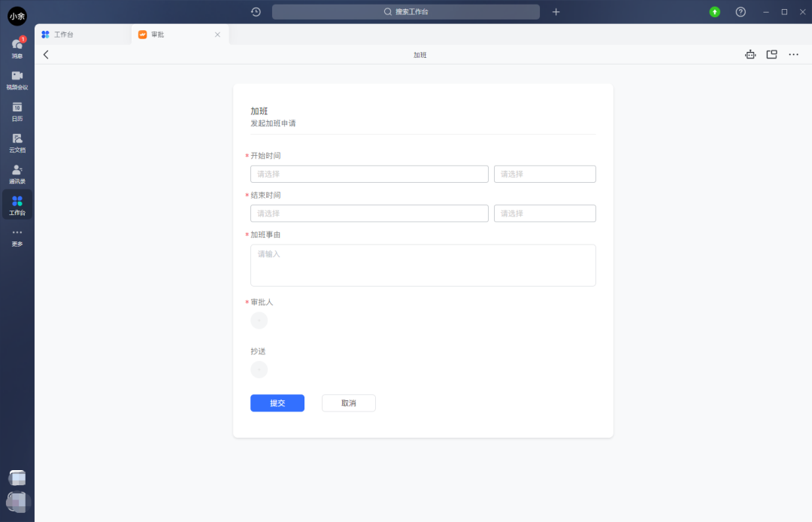Open the Calendar sidebar icon
This screenshot has height=522, width=812.
tap(17, 111)
